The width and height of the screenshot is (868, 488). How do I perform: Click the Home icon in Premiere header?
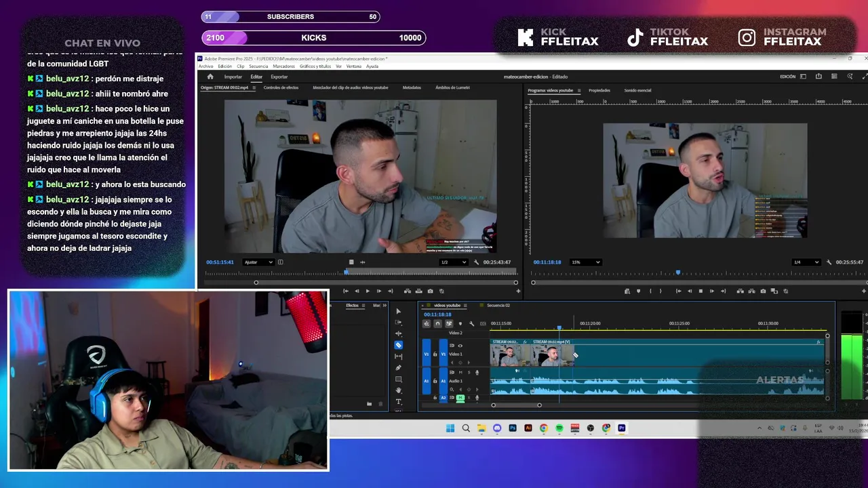210,77
